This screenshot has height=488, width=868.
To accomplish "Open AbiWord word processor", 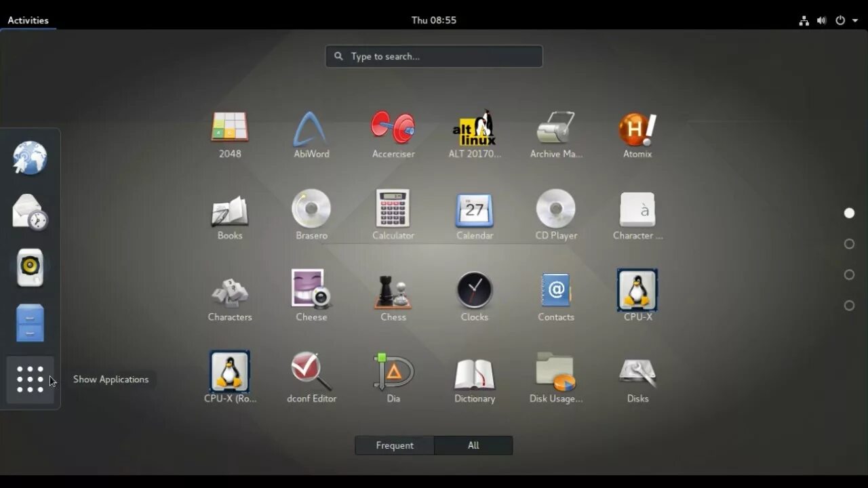I will (x=311, y=135).
